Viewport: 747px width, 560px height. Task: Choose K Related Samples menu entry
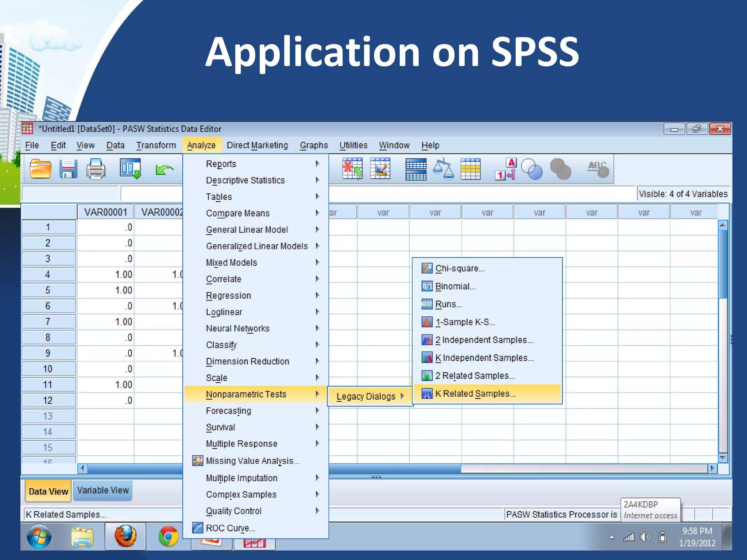coord(487,394)
